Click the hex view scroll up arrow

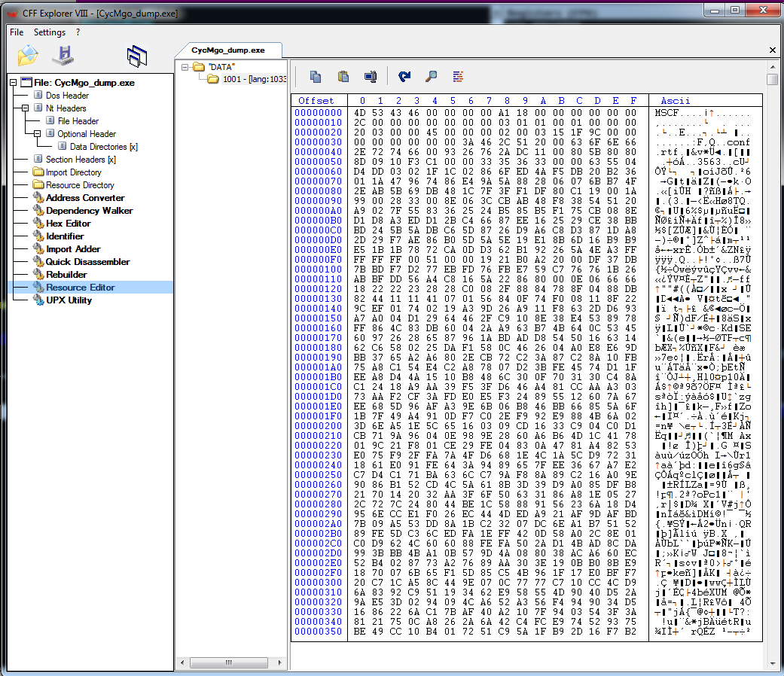tap(773, 67)
